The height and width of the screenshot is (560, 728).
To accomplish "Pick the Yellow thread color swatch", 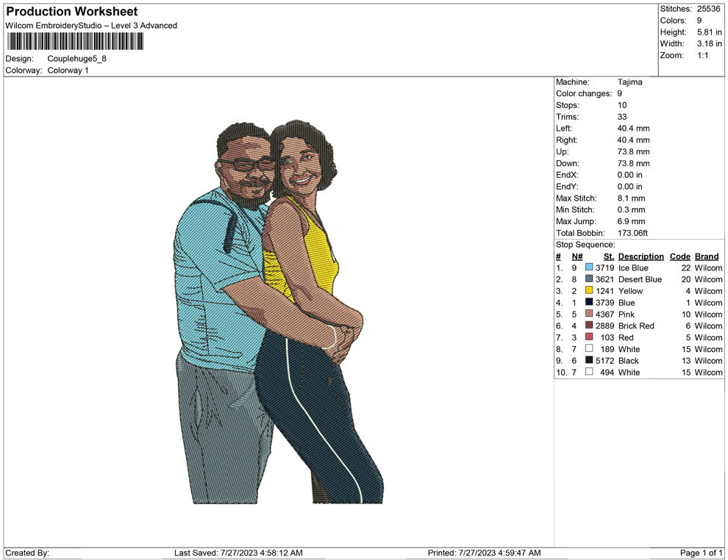I will [589, 291].
